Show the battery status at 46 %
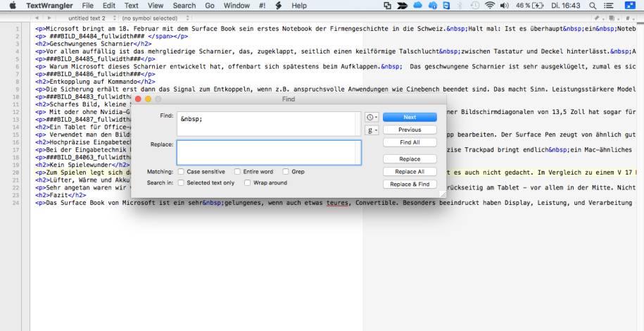 tap(529, 6)
